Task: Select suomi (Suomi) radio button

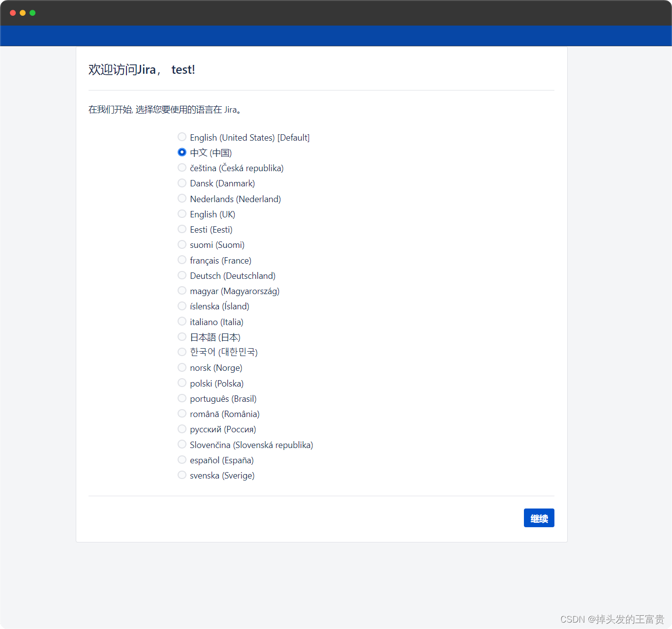Action: [182, 244]
